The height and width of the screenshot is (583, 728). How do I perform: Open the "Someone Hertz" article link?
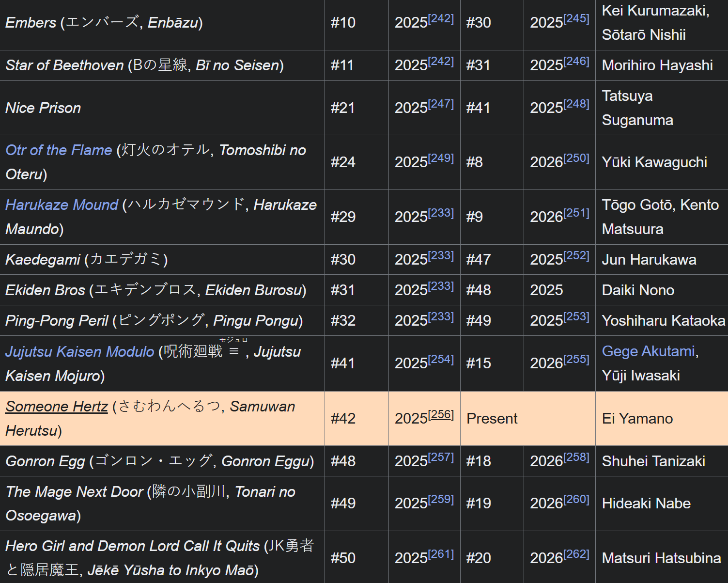pos(57,407)
